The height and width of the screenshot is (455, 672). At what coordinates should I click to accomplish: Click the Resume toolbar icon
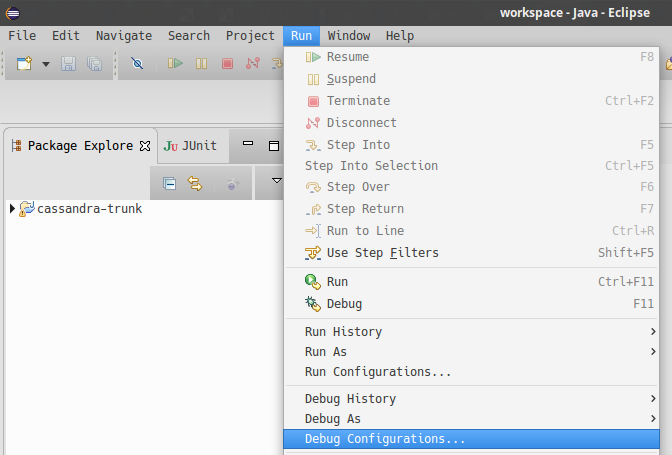tap(175, 64)
